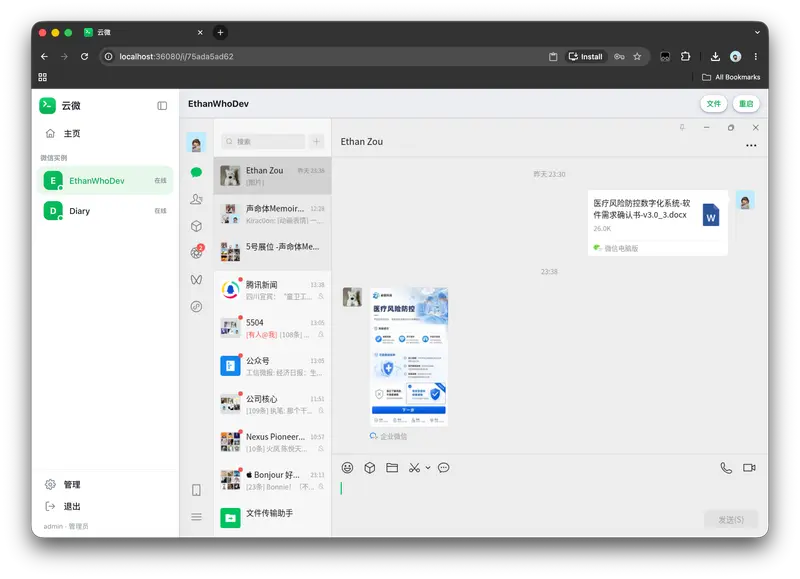Open the contacts icon
The height and width of the screenshot is (579, 800).
point(196,199)
